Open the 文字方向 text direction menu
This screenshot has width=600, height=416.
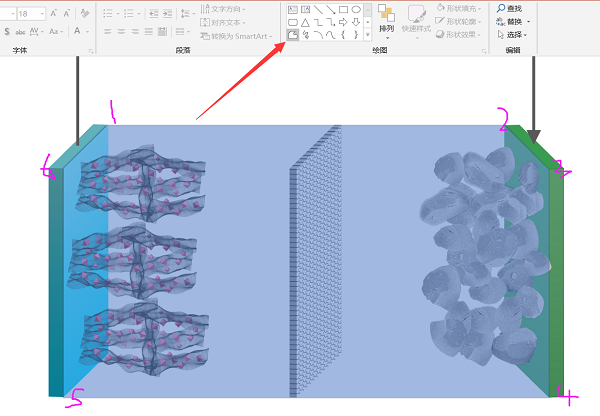tap(226, 8)
